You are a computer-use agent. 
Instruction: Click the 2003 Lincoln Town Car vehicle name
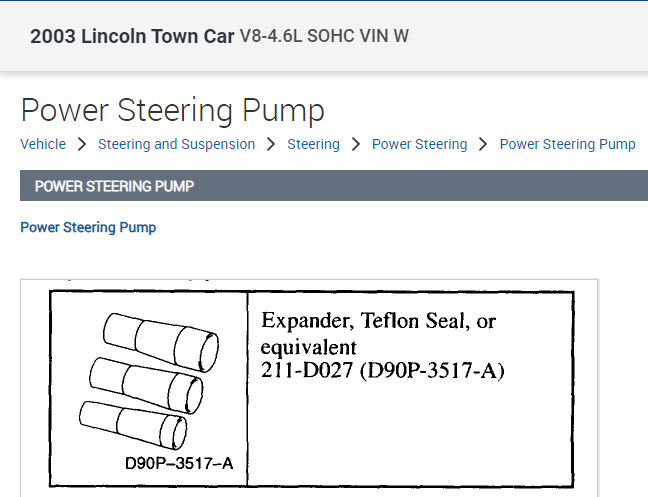(x=132, y=37)
